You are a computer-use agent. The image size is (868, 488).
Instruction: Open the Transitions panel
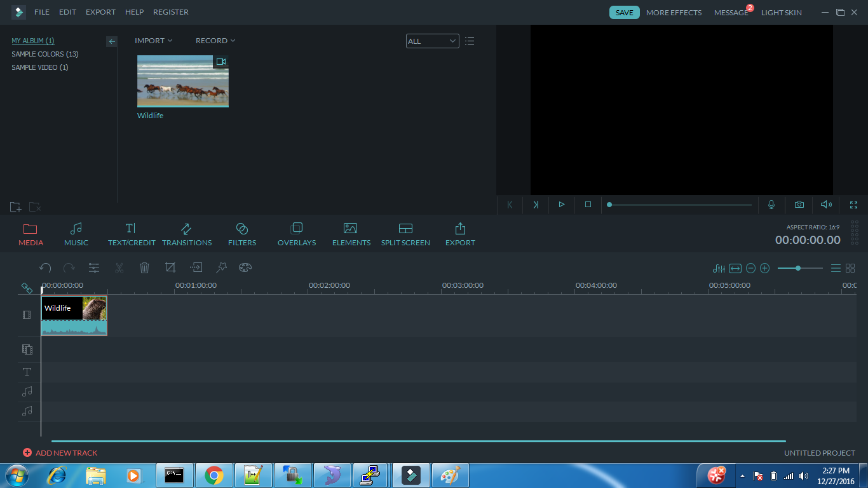click(x=187, y=234)
